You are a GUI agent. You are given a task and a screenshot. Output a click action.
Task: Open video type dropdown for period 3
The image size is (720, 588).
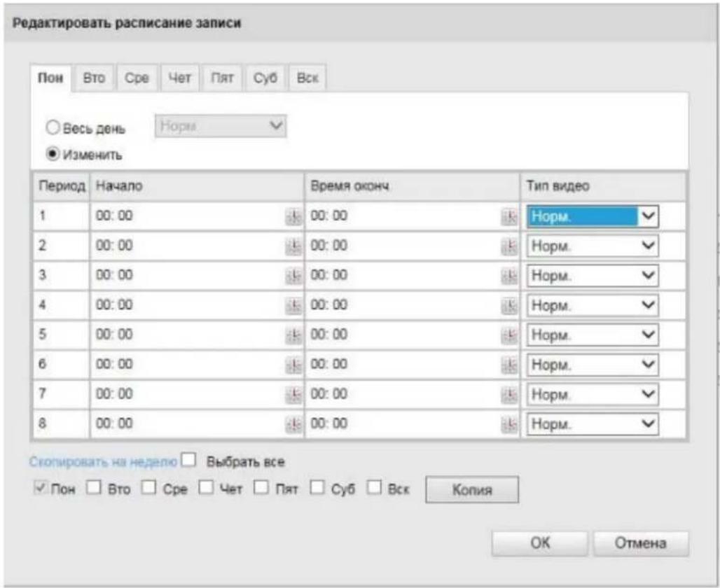[x=593, y=276]
